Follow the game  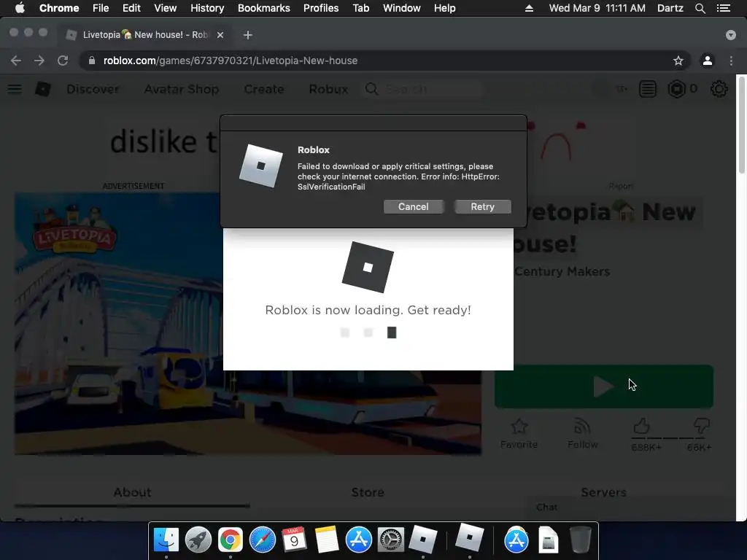(x=582, y=433)
